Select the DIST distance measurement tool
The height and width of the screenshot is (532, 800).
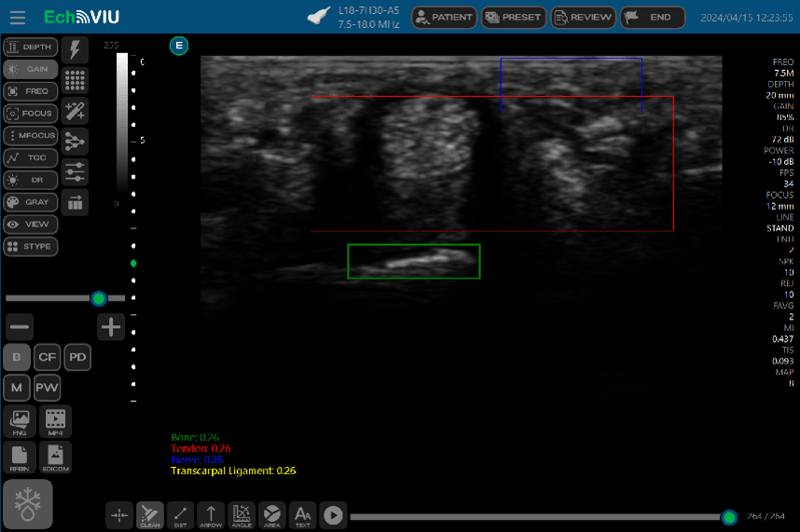[180, 514]
